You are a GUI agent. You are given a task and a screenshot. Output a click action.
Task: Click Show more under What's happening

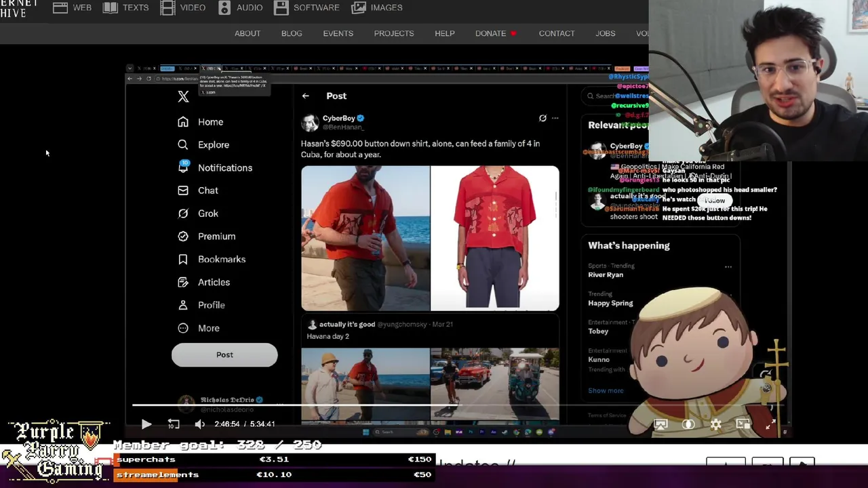click(606, 390)
